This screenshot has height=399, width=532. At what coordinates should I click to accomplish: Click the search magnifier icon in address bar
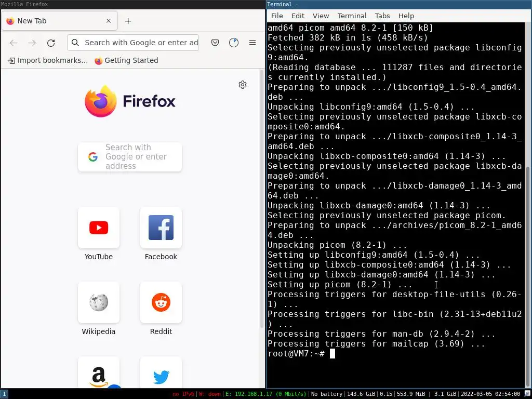[x=75, y=43]
